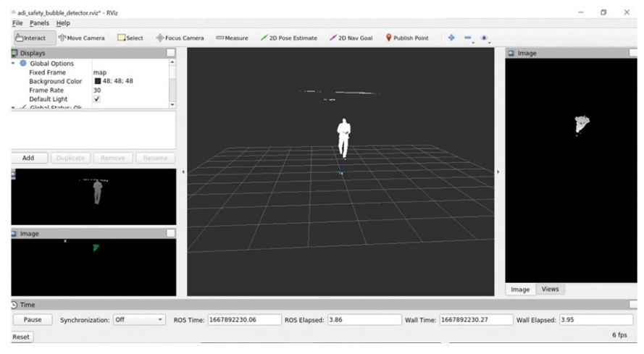The width and height of the screenshot is (644, 354).
Task: Click the Publish Point tool
Action: (407, 38)
